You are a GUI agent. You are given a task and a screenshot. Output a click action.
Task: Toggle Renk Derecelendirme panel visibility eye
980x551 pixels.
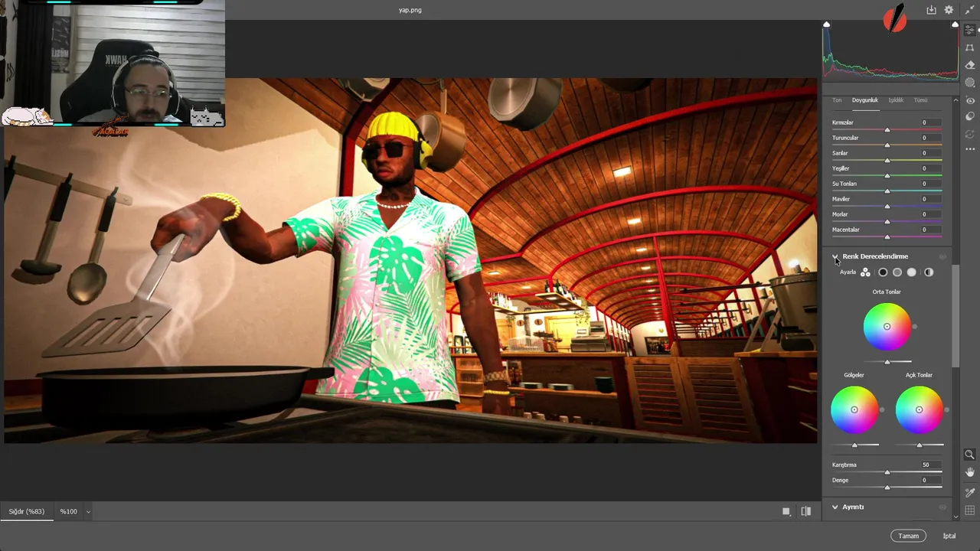(943, 256)
